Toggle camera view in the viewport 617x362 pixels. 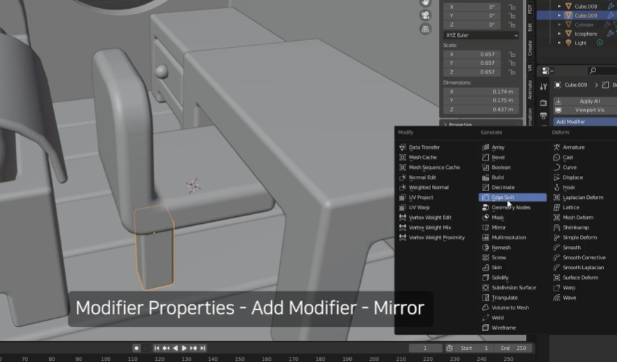click(425, 15)
